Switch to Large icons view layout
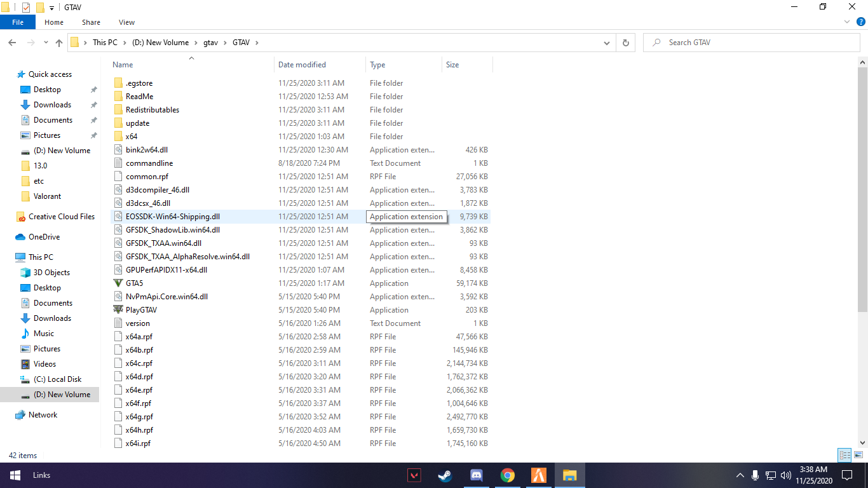The width and height of the screenshot is (868, 488). (x=858, y=455)
